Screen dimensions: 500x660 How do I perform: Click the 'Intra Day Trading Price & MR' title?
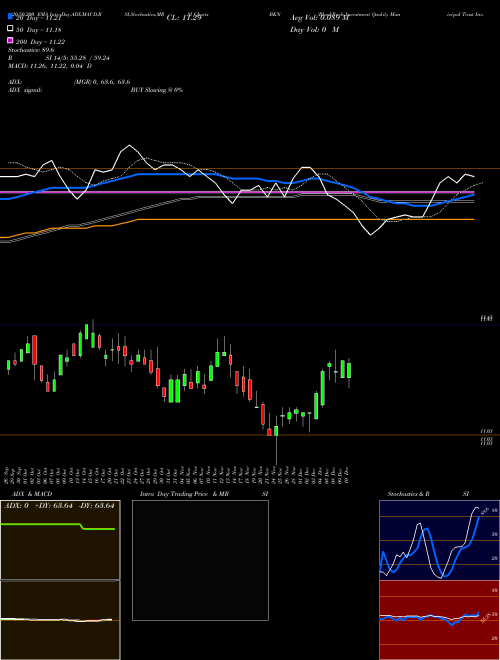click(x=184, y=494)
